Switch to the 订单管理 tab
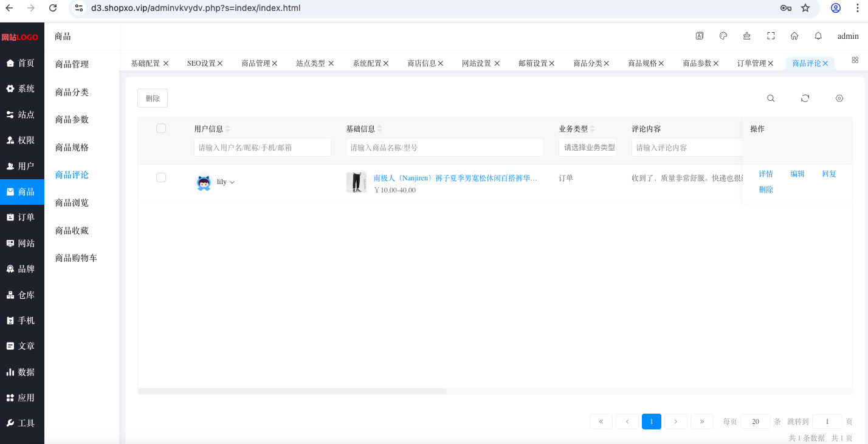 point(752,63)
